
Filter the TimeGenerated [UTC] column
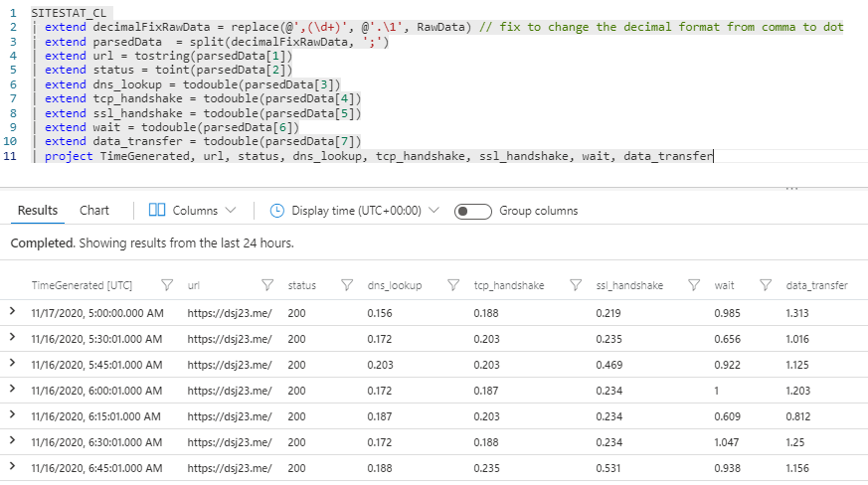coord(167,285)
